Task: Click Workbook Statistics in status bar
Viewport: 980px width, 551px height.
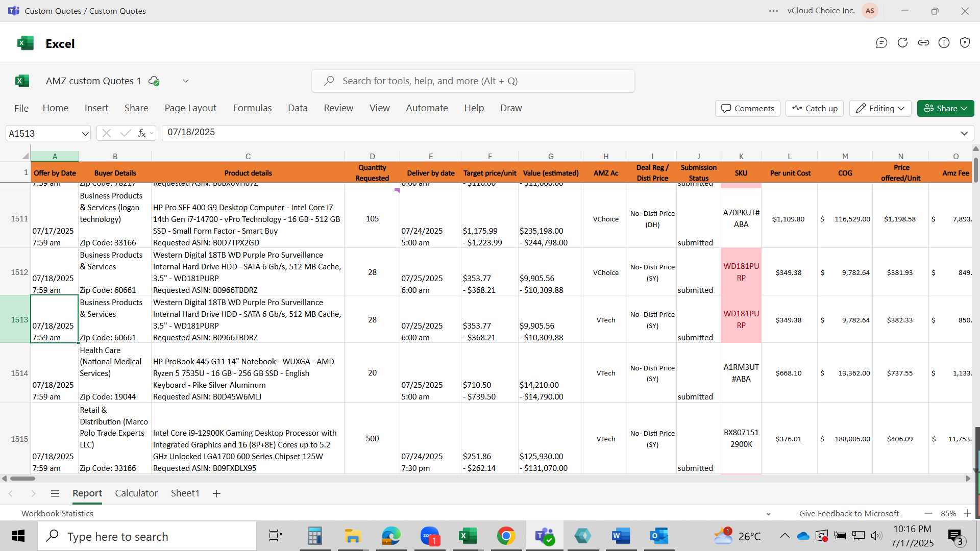Action: [x=57, y=513]
